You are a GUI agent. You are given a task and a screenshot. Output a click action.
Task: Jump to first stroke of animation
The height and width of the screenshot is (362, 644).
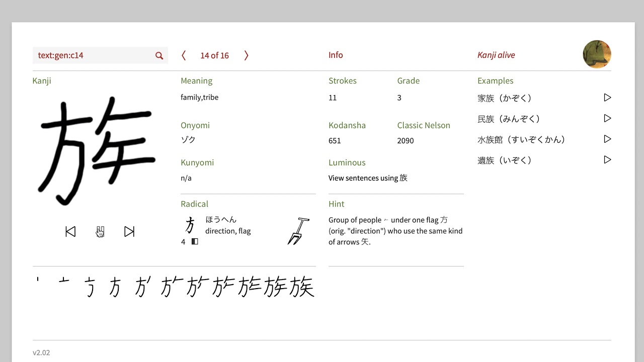70,231
